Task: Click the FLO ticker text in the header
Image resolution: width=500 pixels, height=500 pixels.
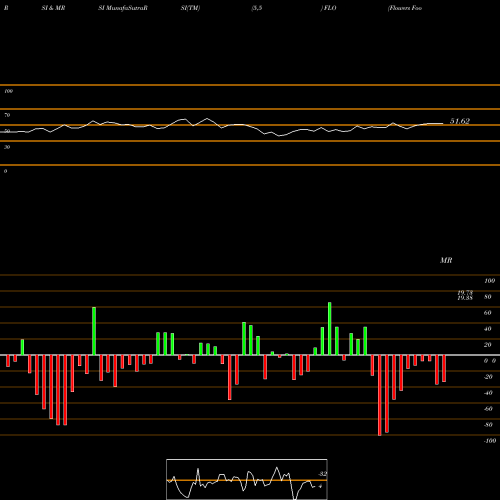Action: [330, 8]
